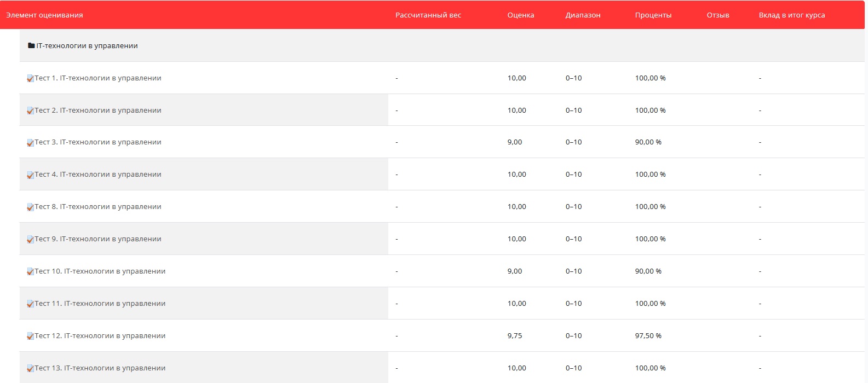Click the Проценты column header

coord(653,15)
